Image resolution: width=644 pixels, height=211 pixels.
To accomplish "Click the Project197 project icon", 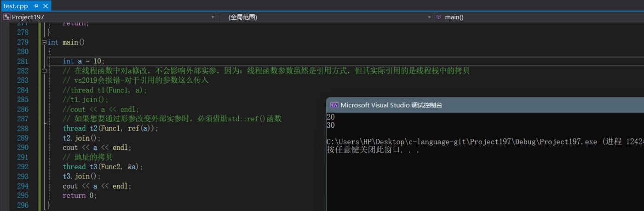I will [x=6, y=17].
